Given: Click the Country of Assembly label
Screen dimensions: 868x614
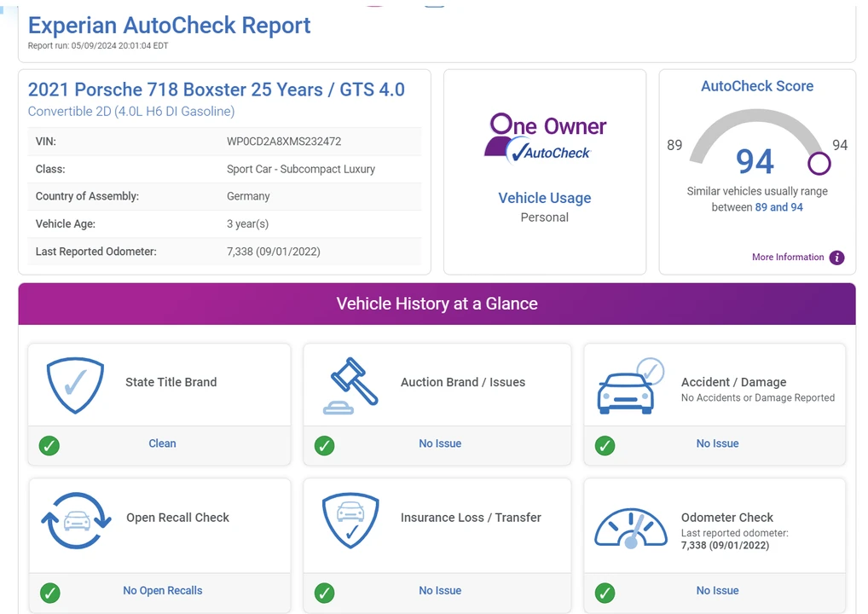Looking at the screenshot, I should [88, 196].
